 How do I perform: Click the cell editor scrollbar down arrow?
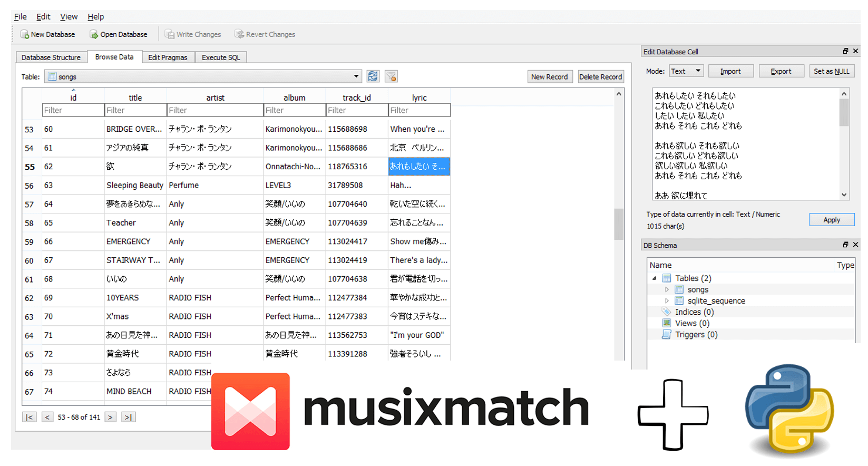tap(844, 195)
